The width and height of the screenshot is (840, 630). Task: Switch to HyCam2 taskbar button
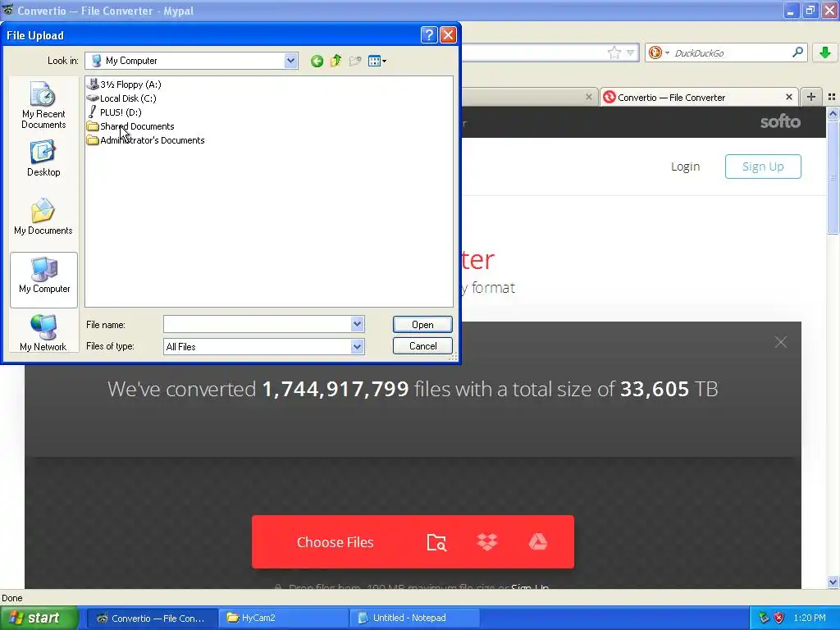[x=283, y=619]
